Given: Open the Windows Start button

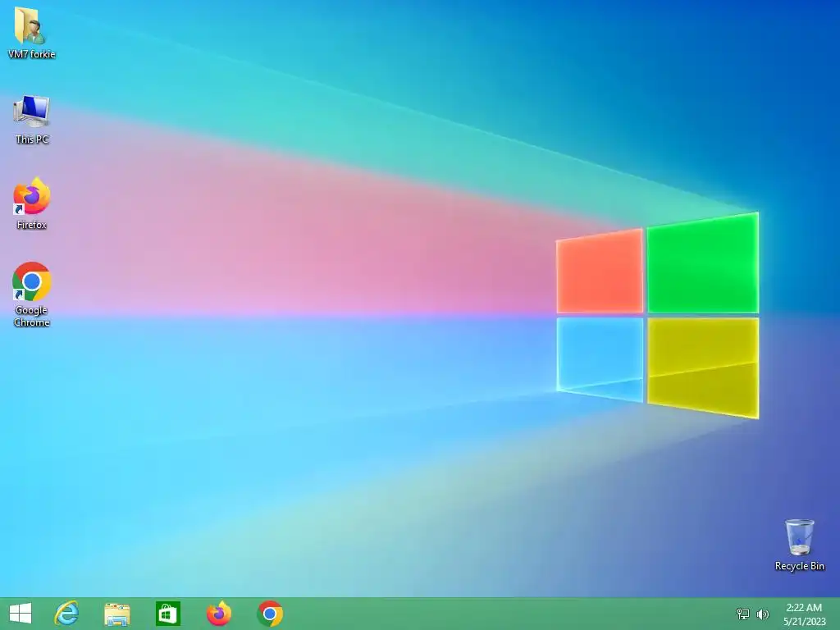Looking at the screenshot, I should [x=21, y=614].
